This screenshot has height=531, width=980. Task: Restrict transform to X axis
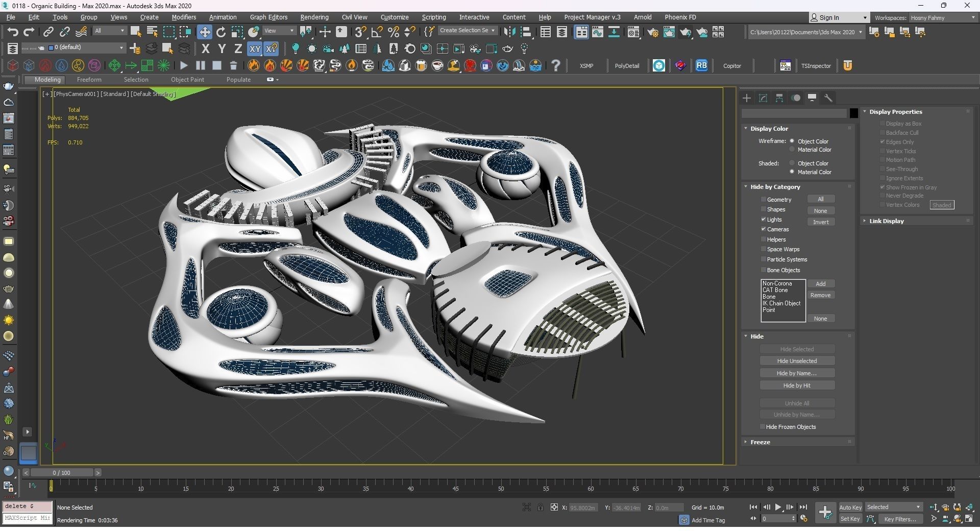(x=206, y=49)
